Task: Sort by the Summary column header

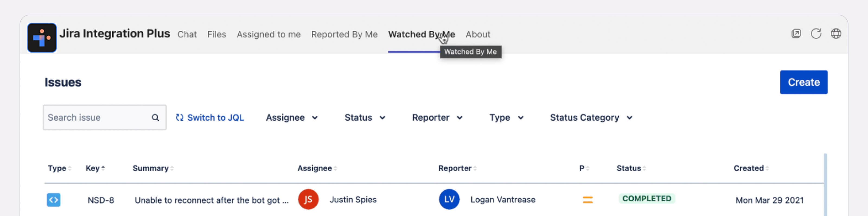Action: tap(153, 168)
